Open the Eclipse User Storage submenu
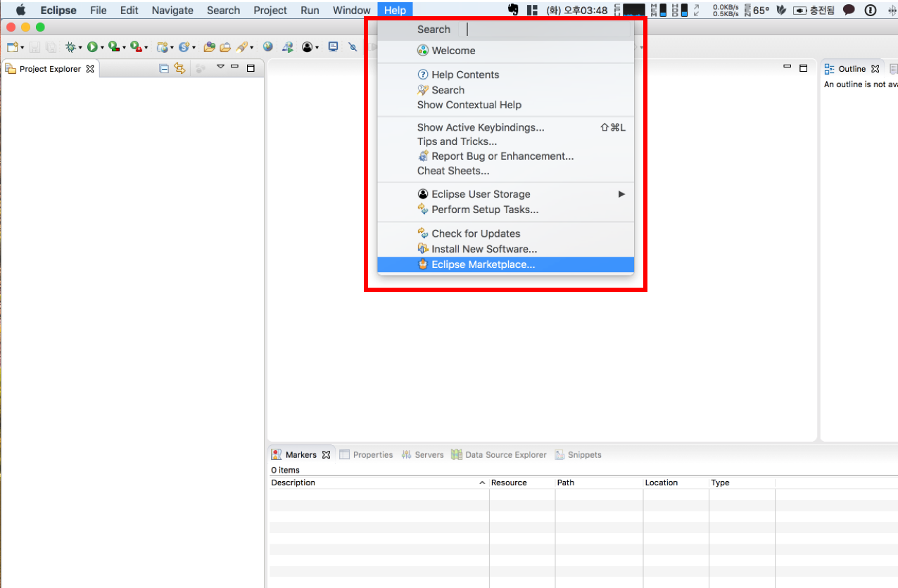898x588 pixels. 481,194
